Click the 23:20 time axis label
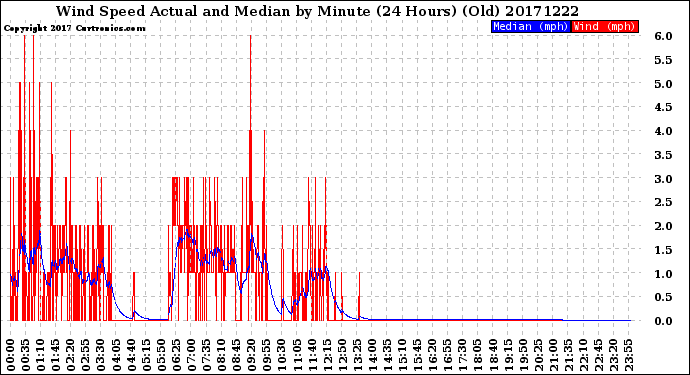 613,355
